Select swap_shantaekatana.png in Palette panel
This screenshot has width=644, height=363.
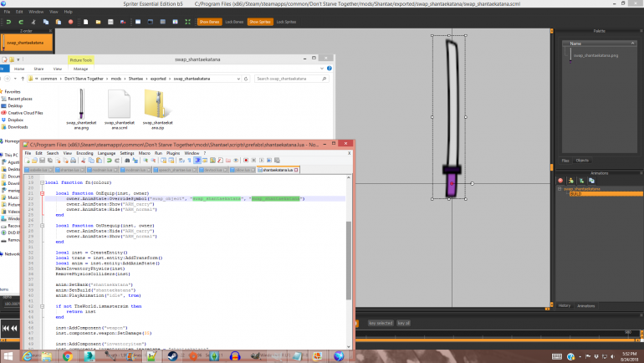click(x=595, y=55)
